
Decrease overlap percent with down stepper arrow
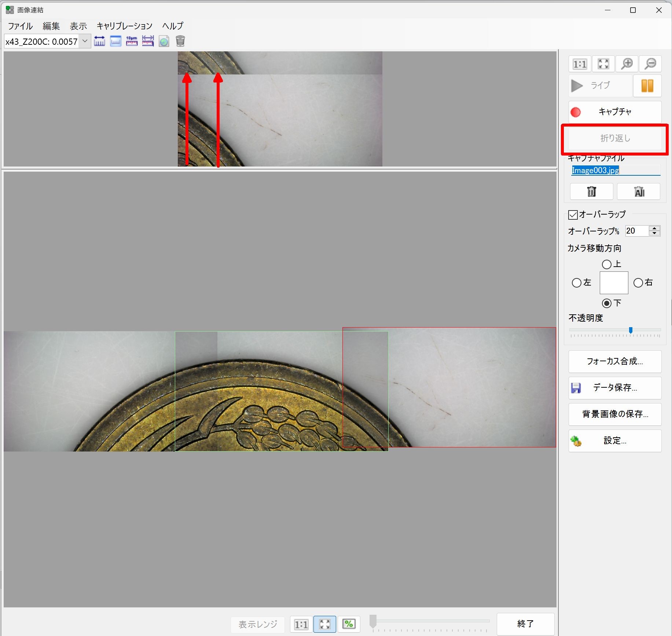[654, 233]
